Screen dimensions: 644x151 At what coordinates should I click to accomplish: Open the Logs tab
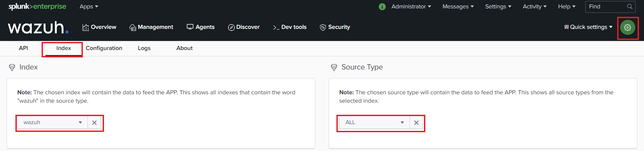click(x=144, y=48)
